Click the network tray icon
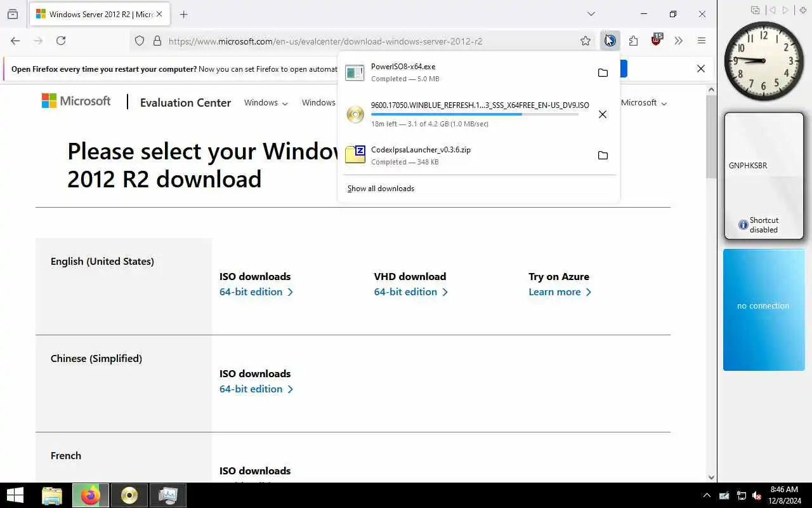Viewport: 812px width, 508px height. tap(741, 495)
